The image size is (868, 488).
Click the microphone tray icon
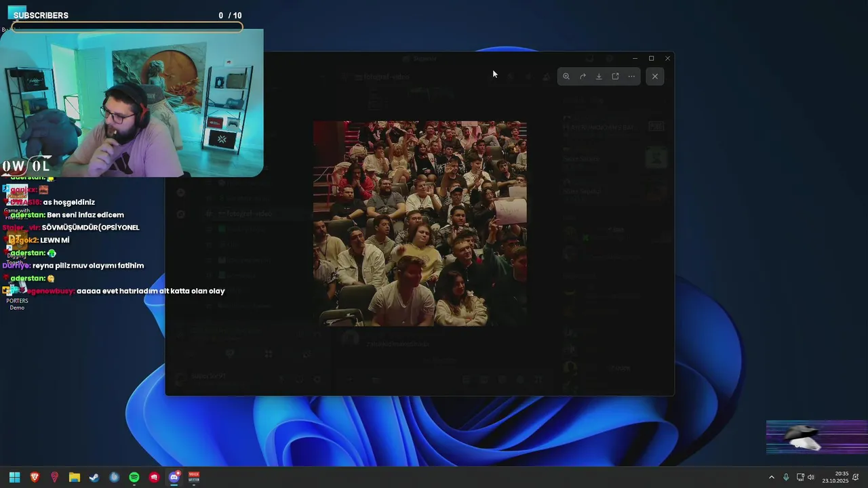(786, 477)
